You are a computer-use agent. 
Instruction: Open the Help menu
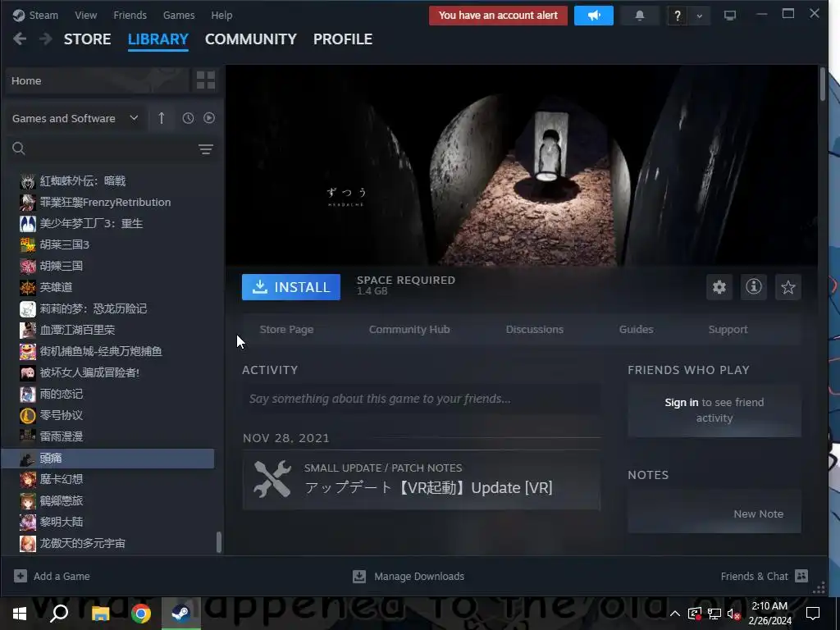[221, 16]
